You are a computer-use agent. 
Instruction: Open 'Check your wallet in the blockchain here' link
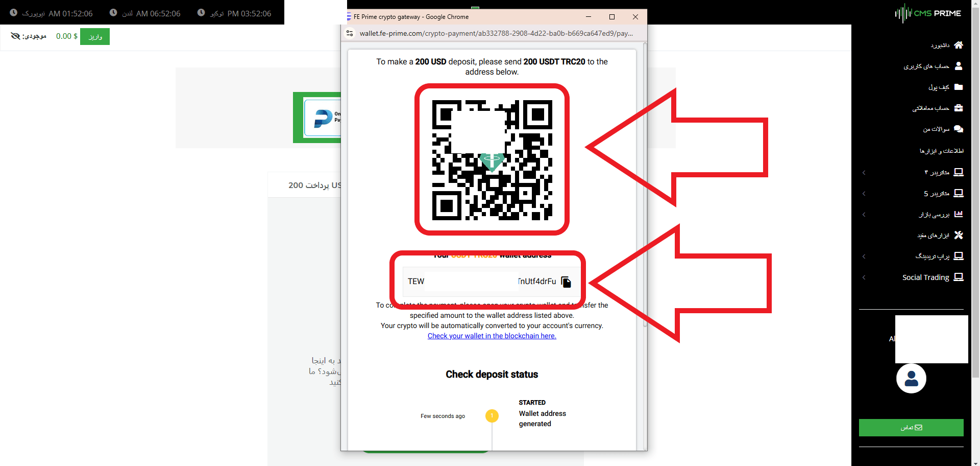point(492,336)
